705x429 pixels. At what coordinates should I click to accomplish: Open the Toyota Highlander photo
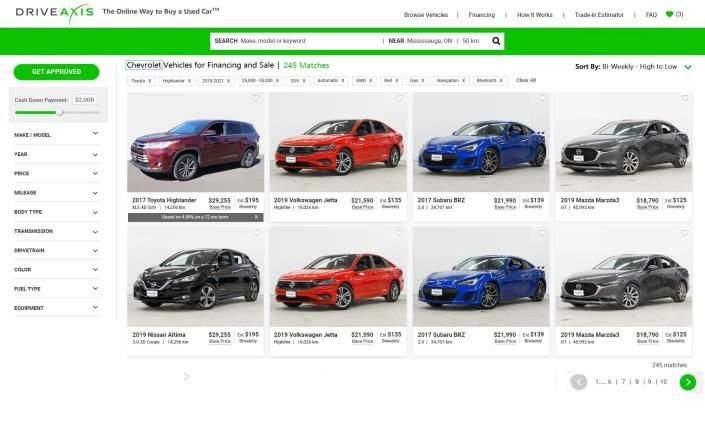point(196,143)
